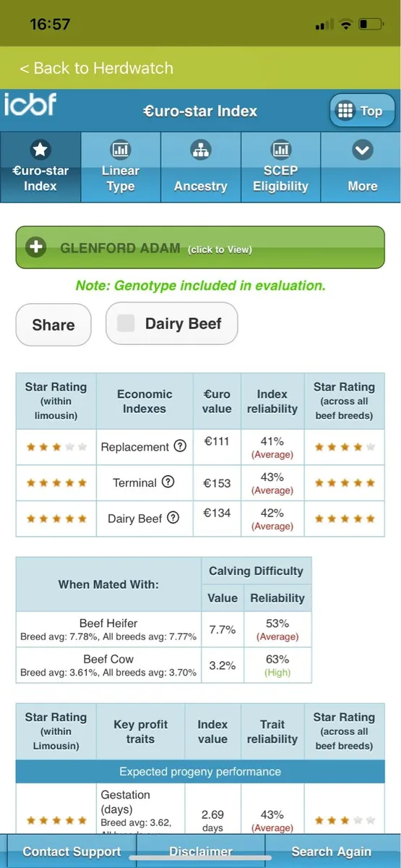Open the Top grid menu button

pos(362,111)
